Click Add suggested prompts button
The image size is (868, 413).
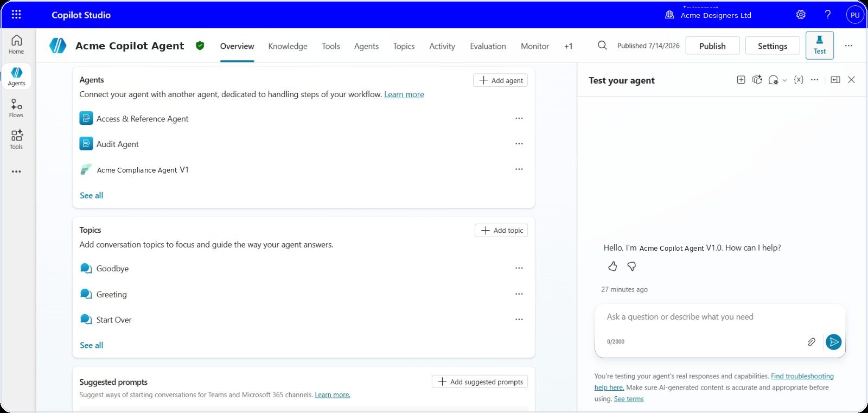click(480, 382)
